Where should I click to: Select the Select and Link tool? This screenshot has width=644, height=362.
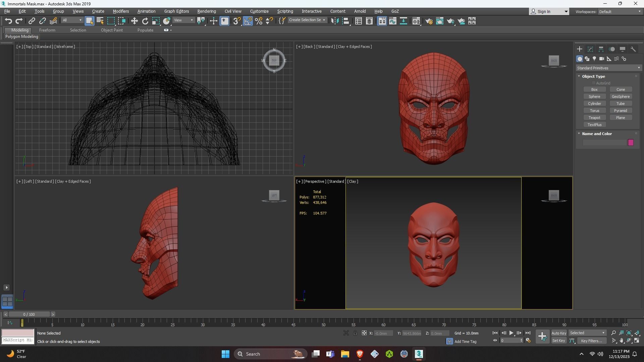[x=32, y=21]
